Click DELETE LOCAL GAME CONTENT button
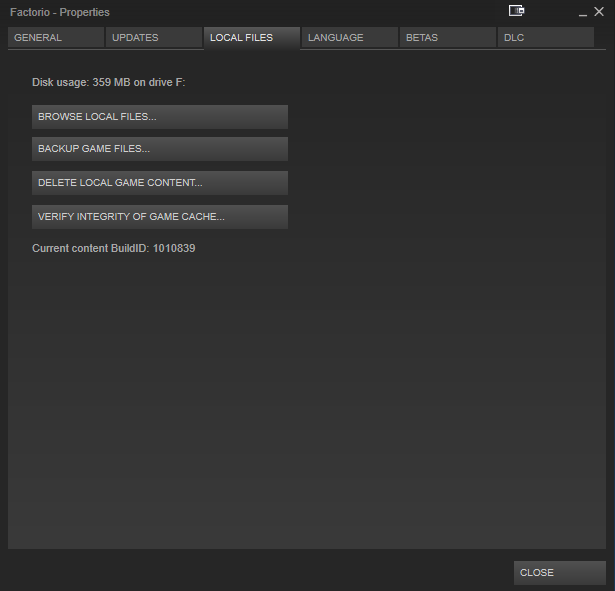 point(160,183)
